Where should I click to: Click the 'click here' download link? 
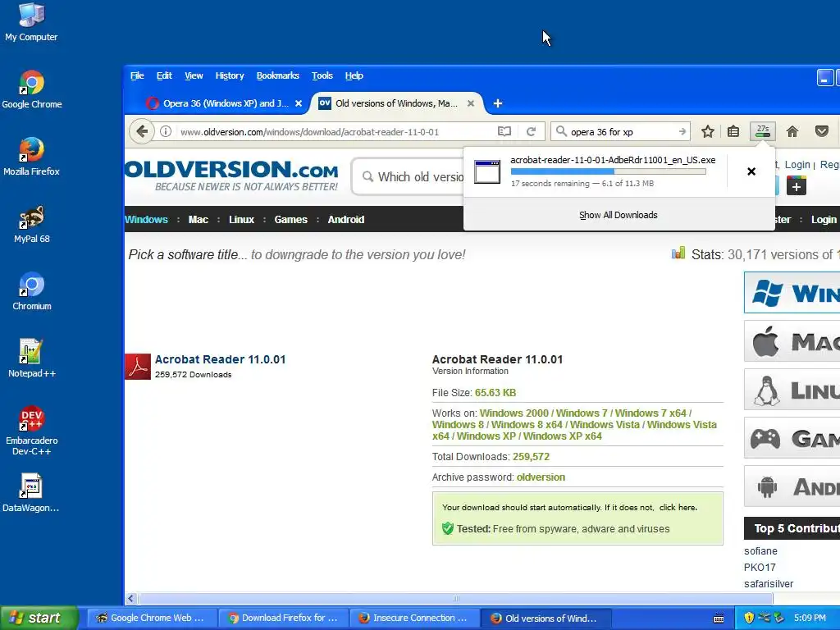pos(678,507)
